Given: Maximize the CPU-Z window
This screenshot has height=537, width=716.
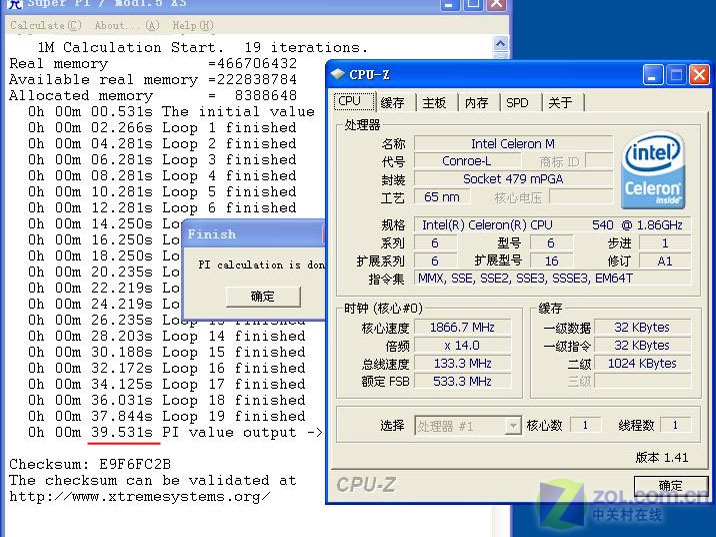Looking at the screenshot, I should click(x=676, y=75).
